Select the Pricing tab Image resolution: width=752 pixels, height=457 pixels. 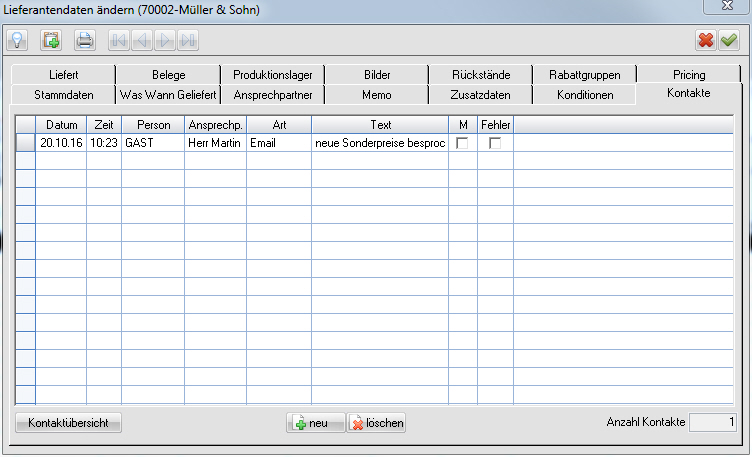coord(689,75)
